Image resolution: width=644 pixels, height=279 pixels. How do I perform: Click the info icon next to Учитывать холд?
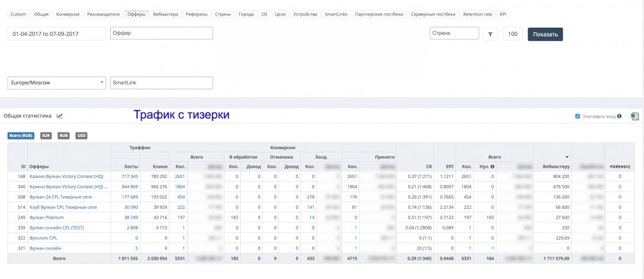tap(620, 116)
